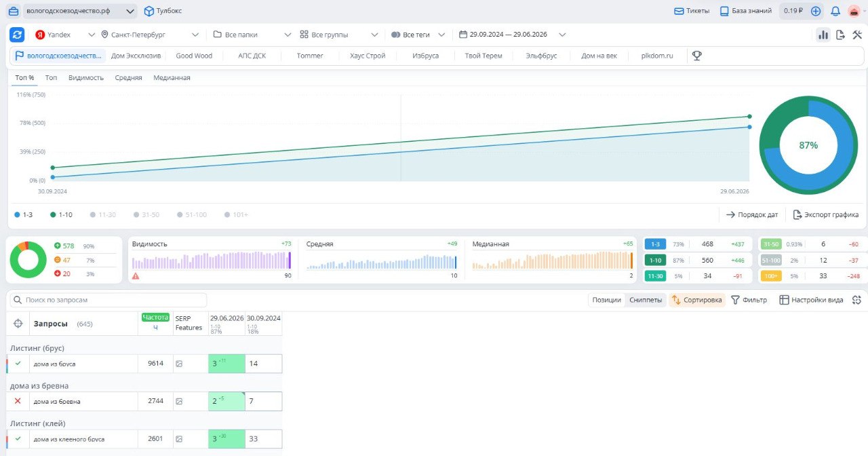Open Тикеты
The image size is (868, 456).
click(x=692, y=11)
